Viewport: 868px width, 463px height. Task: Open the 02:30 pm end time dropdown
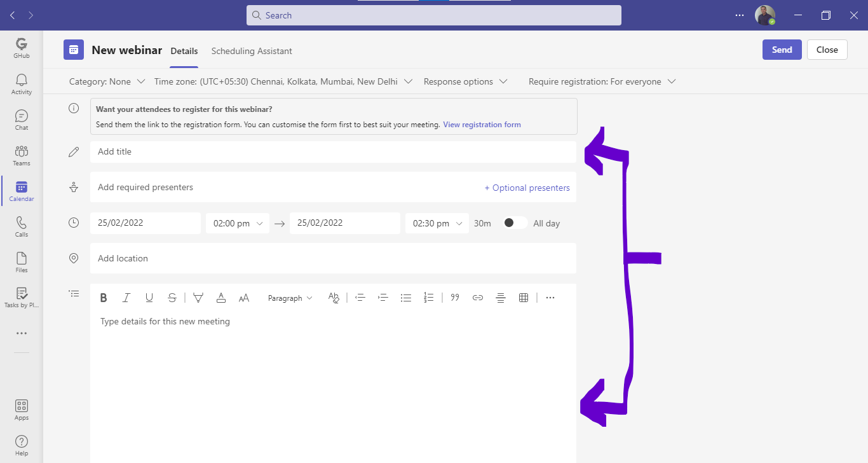(x=437, y=223)
